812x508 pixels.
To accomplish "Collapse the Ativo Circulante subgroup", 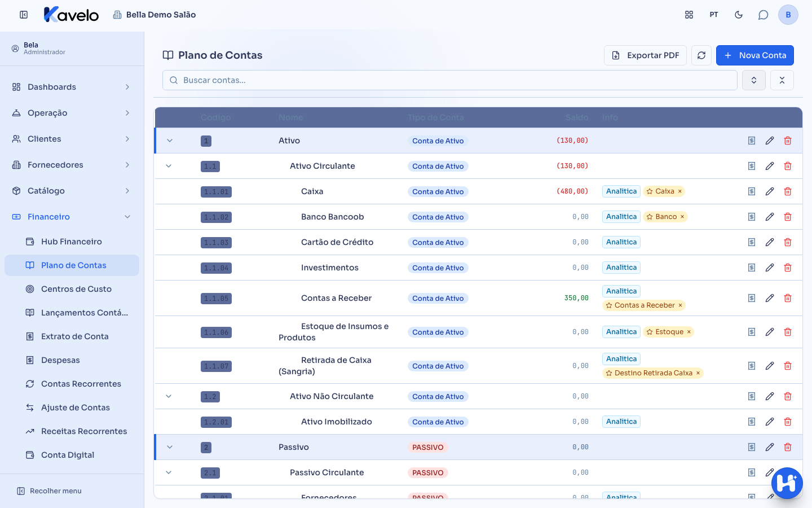I will tap(169, 166).
